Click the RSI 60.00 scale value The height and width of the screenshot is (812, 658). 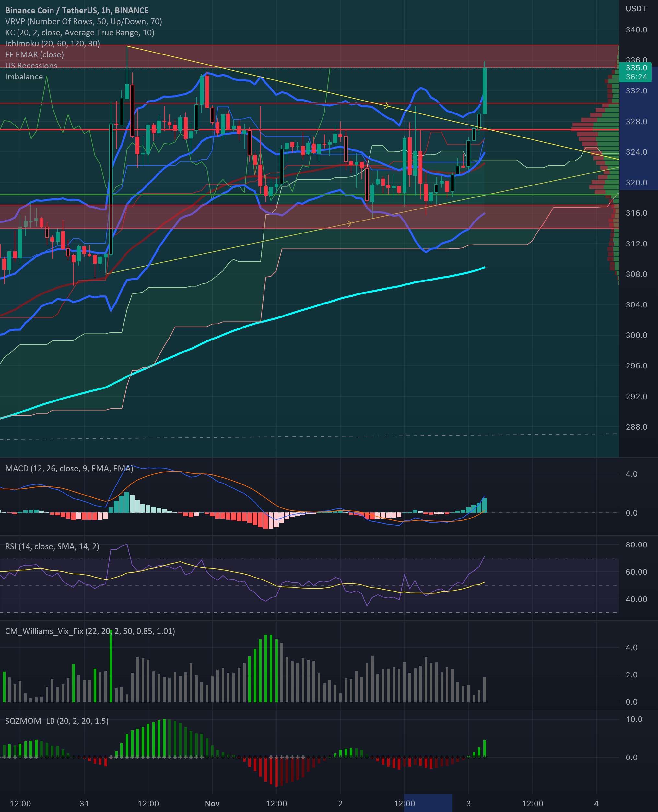[x=636, y=572]
